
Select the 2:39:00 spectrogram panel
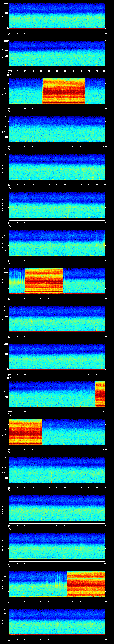coord(57,129)
